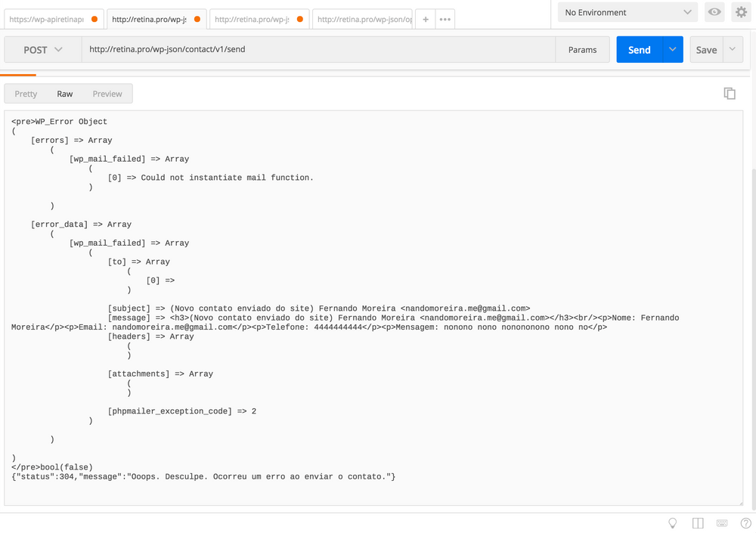The image size is (756, 533).
Task: Open the Params editor
Action: [x=582, y=50]
